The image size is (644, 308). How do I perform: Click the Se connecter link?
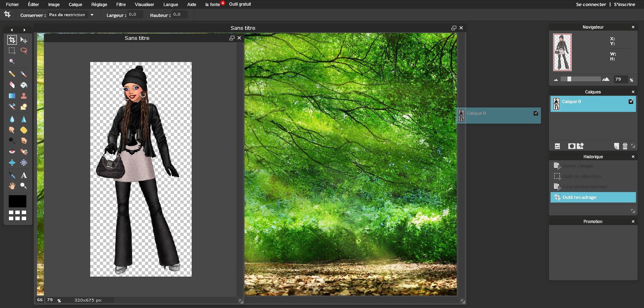pyautogui.click(x=591, y=4)
